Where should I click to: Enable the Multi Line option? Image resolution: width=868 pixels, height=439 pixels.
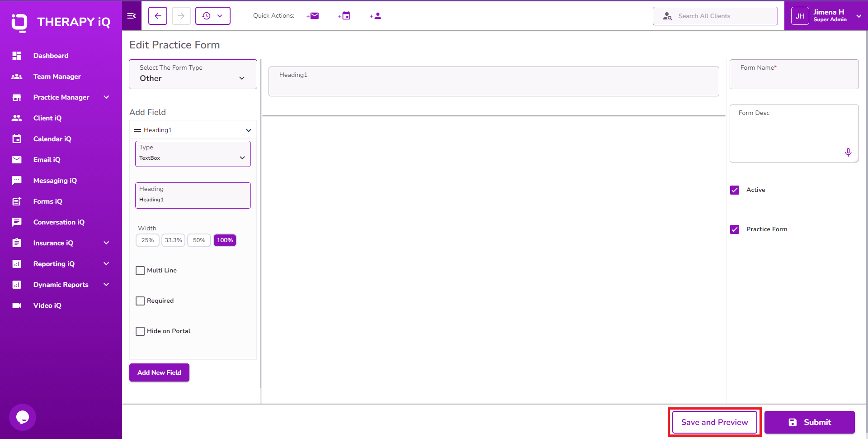(x=140, y=270)
